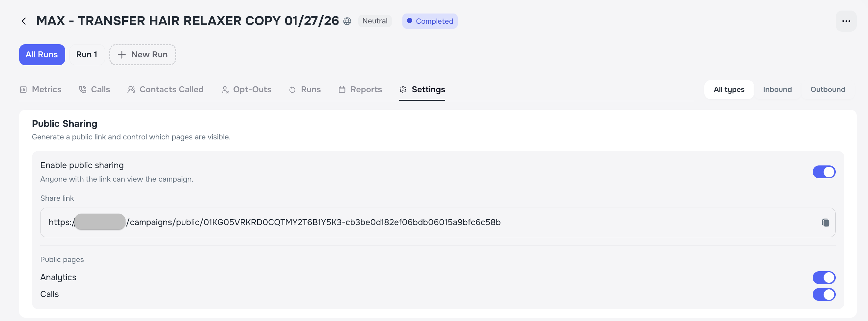Open the three-dot campaign options menu

pos(846,21)
